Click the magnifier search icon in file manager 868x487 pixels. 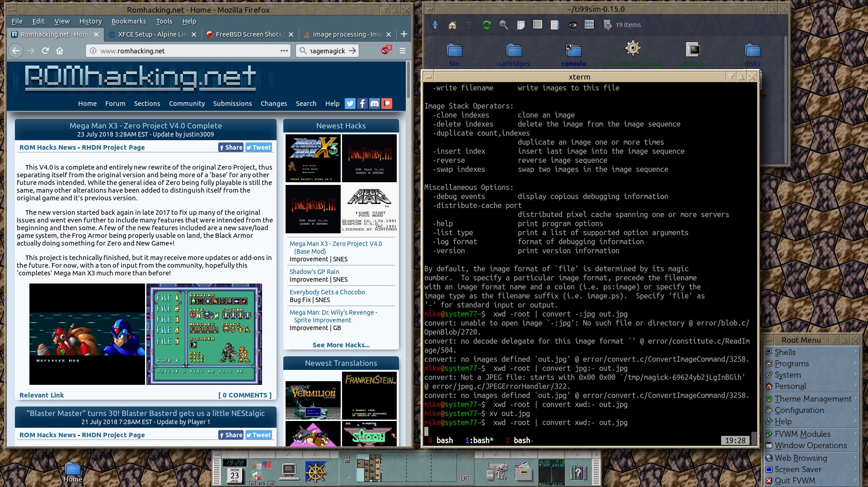click(x=503, y=25)
